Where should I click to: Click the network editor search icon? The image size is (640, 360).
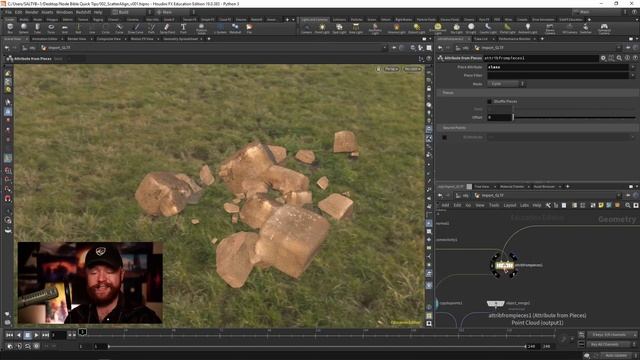(x=627, y=205)
